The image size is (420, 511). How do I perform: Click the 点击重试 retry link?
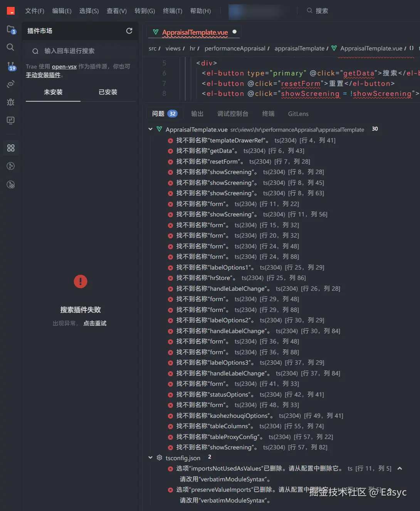click(95, 323)
